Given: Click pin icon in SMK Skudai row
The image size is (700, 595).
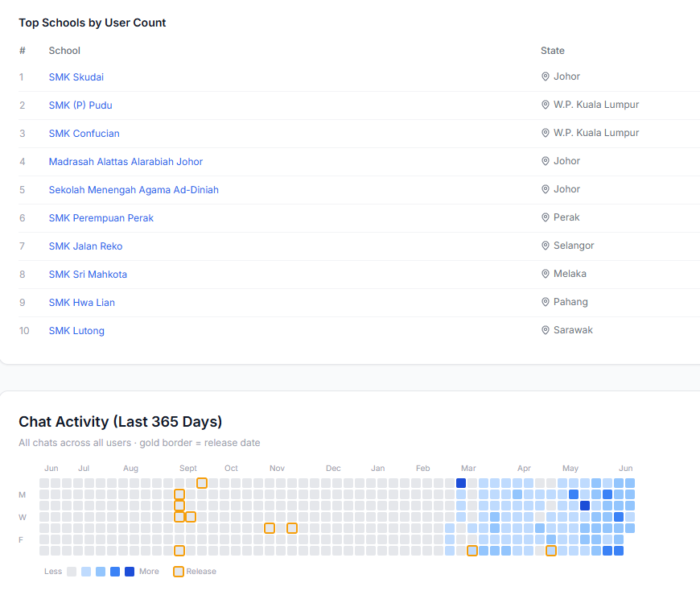Looking at the screenshot, I should (545, 76).
